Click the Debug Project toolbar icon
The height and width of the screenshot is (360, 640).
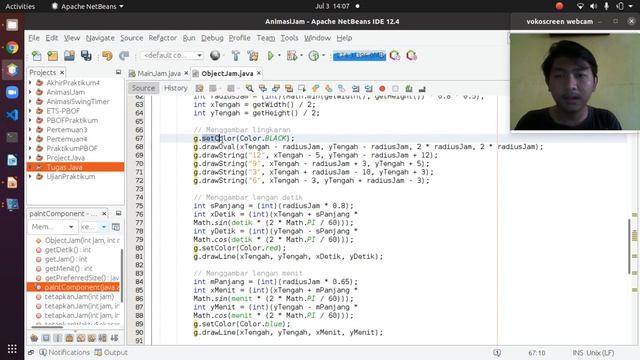coord(292,56)
